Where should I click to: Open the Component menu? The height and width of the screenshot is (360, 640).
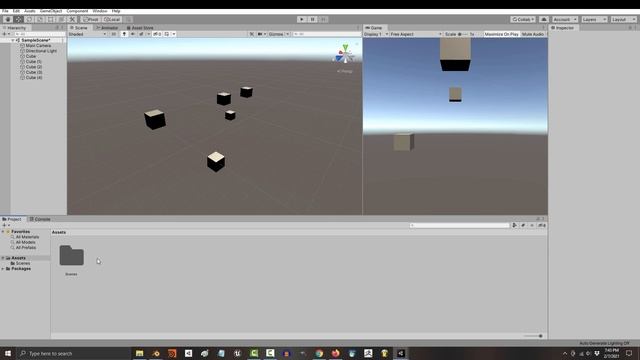pyautogui.click(x=77, y=11)
